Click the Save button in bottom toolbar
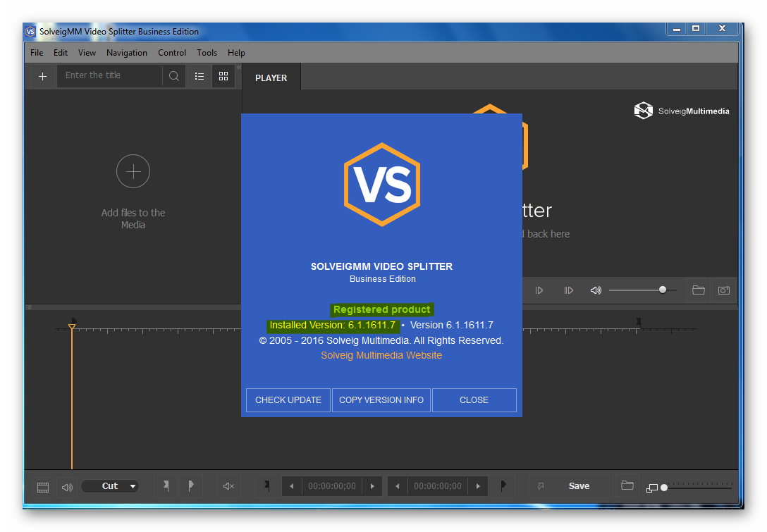 [579, 486]
